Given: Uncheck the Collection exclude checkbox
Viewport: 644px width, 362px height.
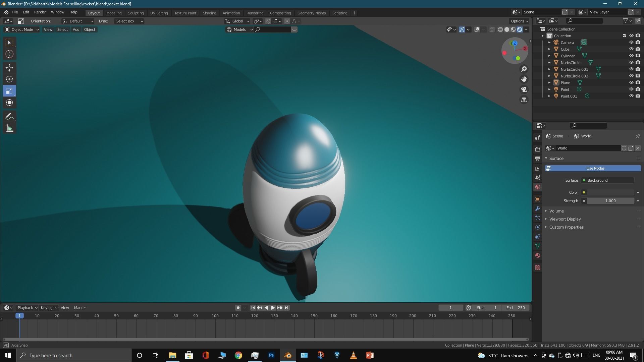Looking at the screenshot, I should click(624, 36).
